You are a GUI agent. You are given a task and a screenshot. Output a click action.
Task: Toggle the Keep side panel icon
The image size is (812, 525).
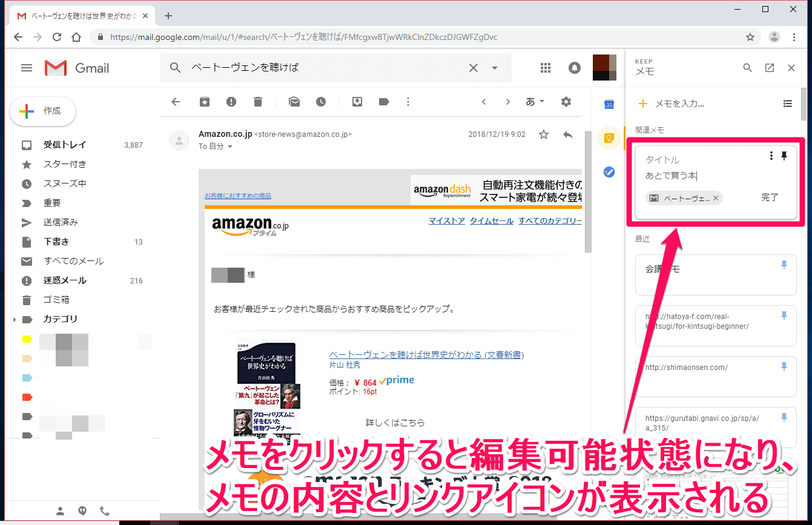pos(609,138)
